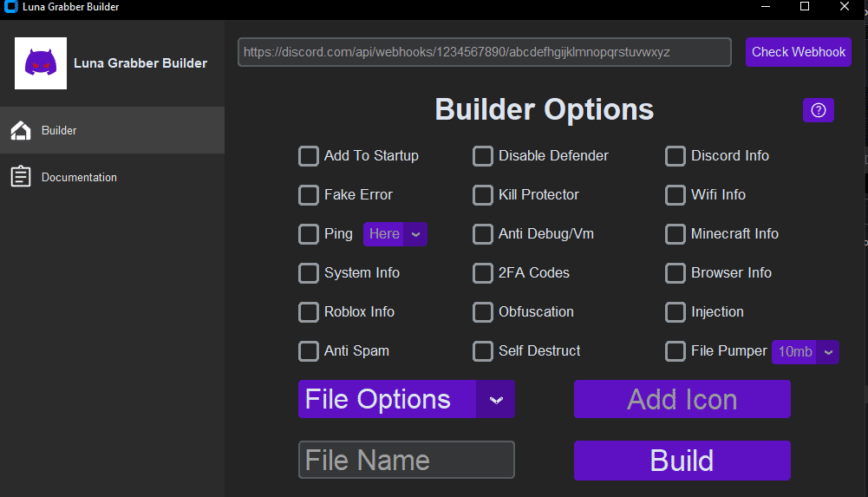Enable the Add To Startup checkbox
The image size is (868, 497).
click(309, 156)
